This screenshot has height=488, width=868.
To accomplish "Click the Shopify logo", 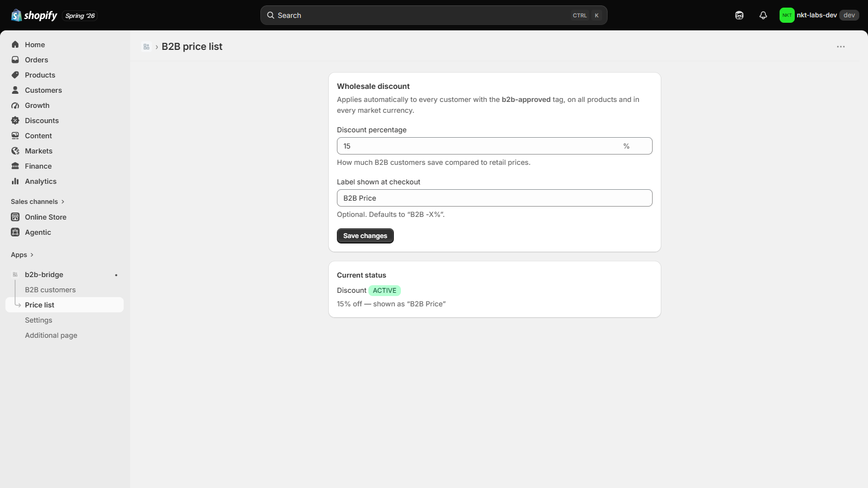I will 34,15.
